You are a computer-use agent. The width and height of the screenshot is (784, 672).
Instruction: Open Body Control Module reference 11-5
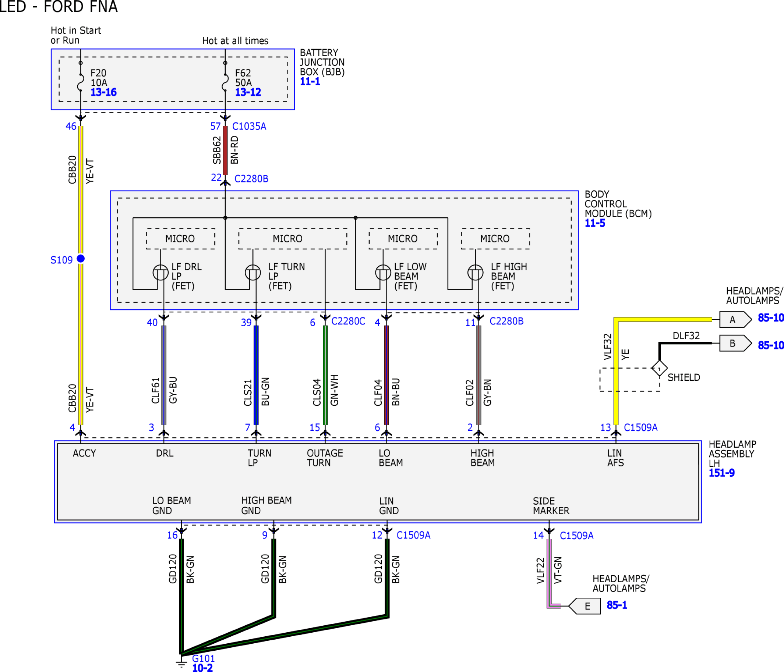pyautogui.click(x=595, y=223)
